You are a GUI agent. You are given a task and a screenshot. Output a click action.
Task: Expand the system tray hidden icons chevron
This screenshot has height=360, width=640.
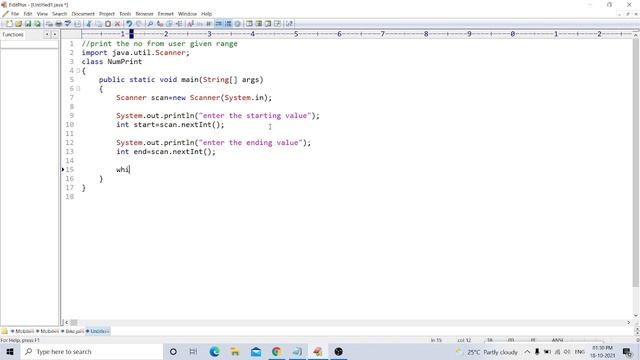coord(527,351)
